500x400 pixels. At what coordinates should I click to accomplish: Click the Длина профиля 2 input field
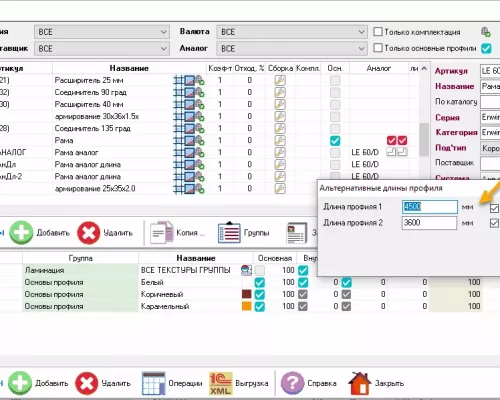429,223
